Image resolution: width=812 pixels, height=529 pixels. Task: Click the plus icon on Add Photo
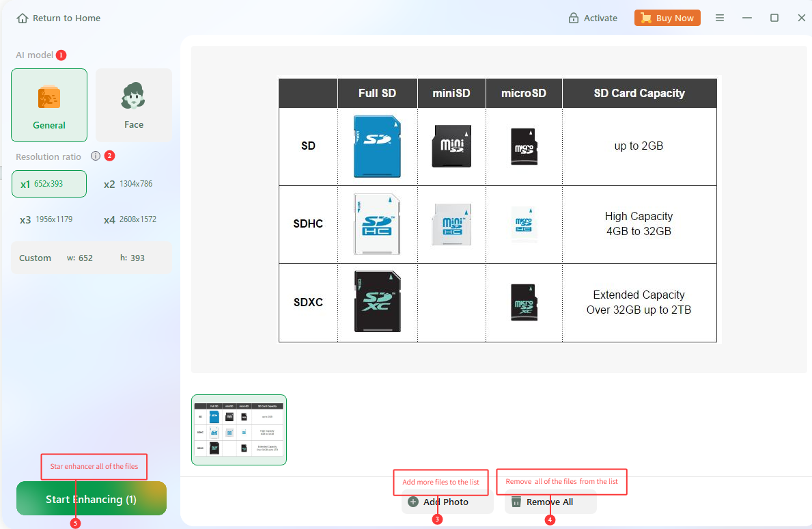click(412, 502)
